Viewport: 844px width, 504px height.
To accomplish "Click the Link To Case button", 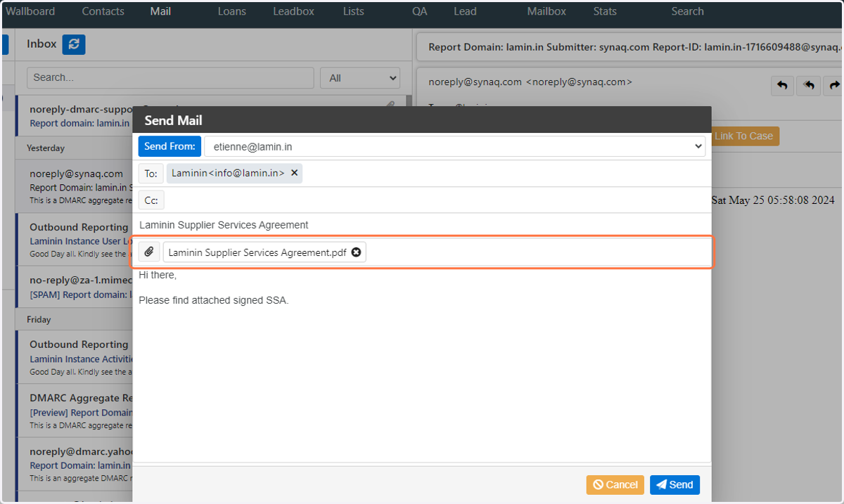I will point(743,136).
